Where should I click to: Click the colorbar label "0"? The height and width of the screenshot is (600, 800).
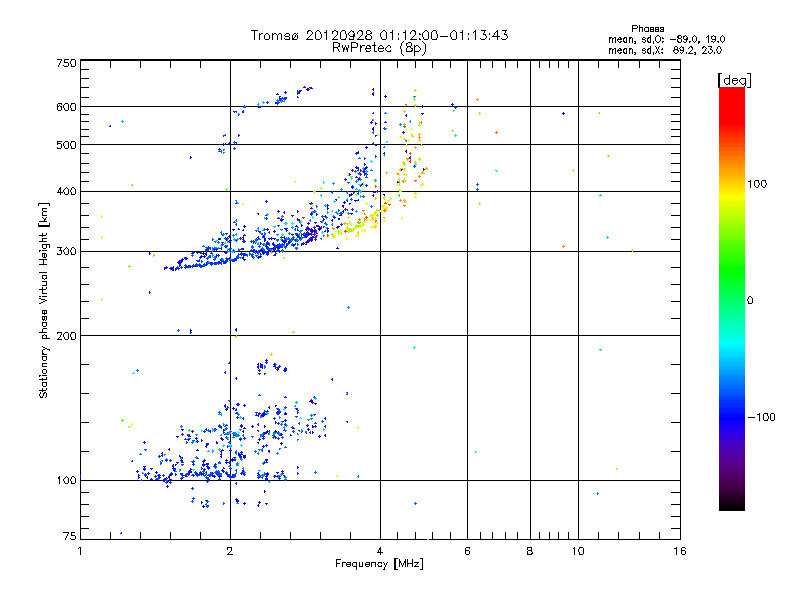750,301
